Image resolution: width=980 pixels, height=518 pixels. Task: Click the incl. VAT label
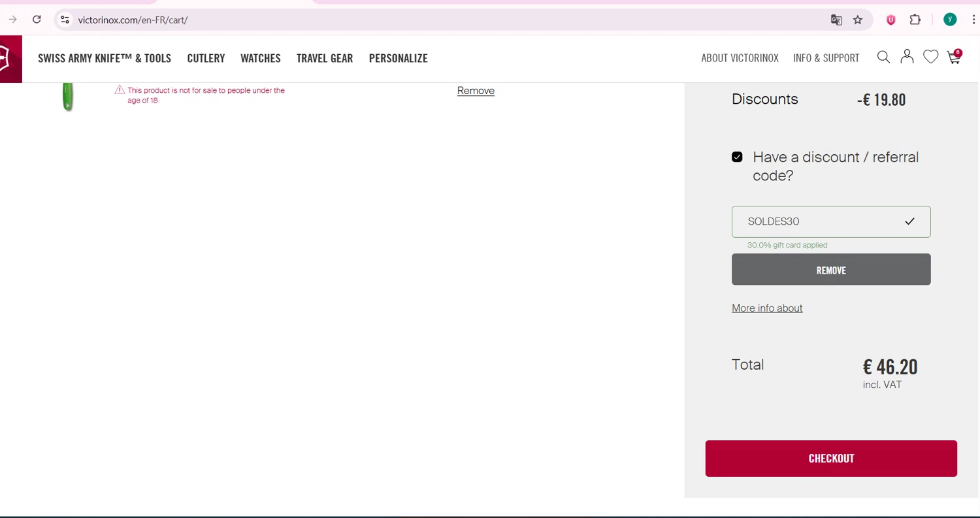click(882, 385)
